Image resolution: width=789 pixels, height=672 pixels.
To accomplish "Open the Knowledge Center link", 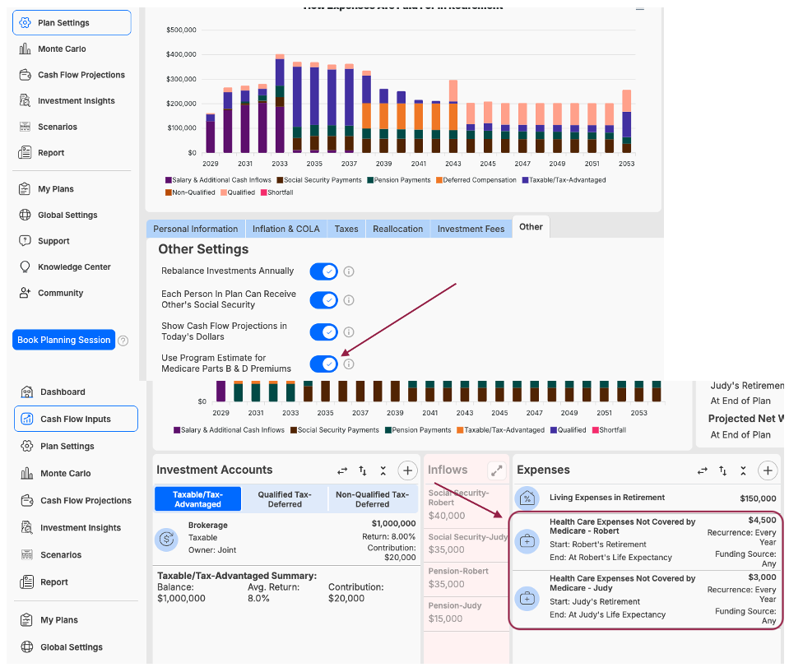I will (x=74, y=267).
